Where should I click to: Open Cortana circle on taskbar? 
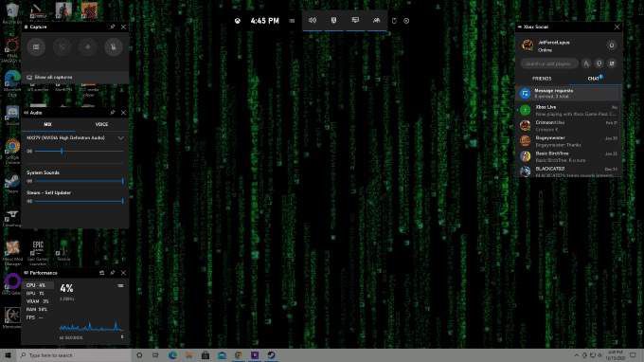[139, 355]
